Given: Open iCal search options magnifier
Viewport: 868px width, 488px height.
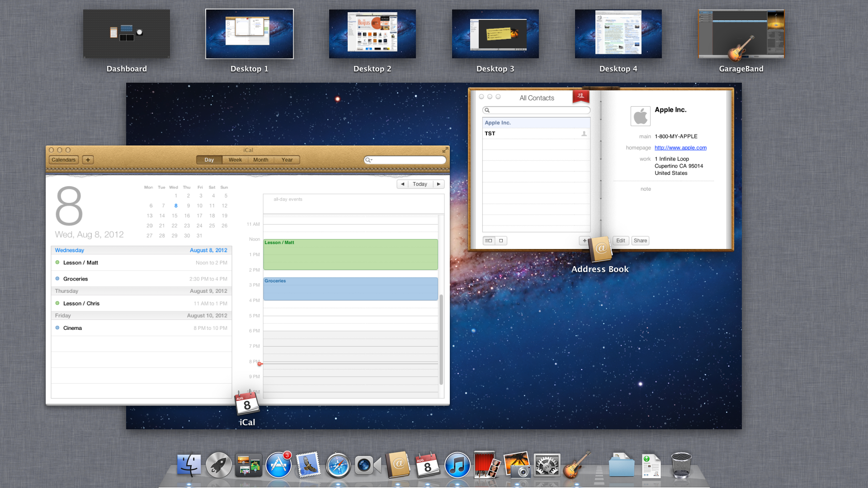Looking at the screenshot, I should (369, 160).
